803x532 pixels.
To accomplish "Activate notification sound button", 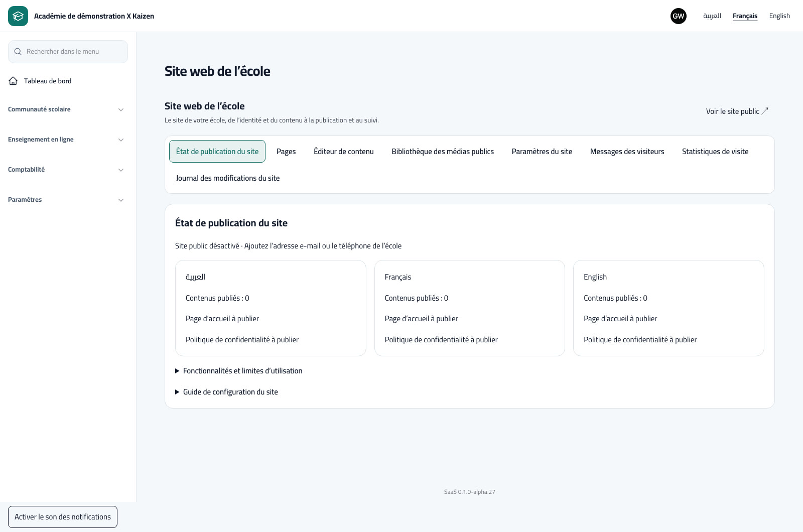I will pos(63,517).
